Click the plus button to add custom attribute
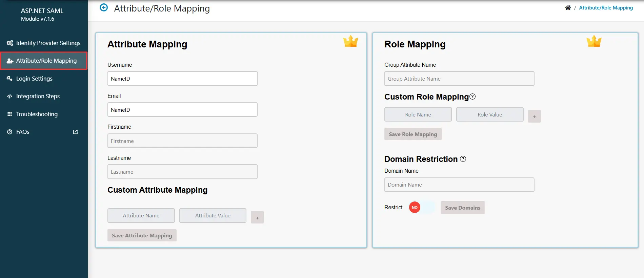The width and height of the screenshot is (644, 278). coord(257,217)
